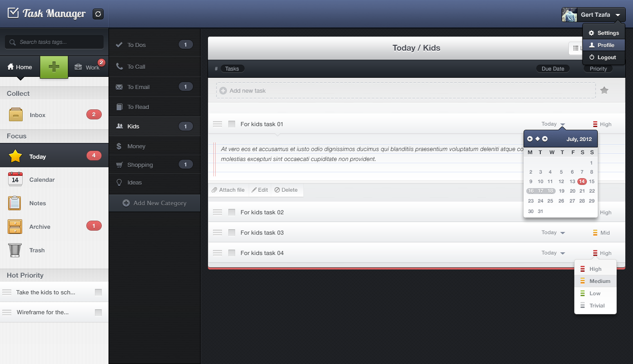The height and width of the screenshot is (364, 633).
Task: Click the Delete button for task 01
Action: (286, 190)
